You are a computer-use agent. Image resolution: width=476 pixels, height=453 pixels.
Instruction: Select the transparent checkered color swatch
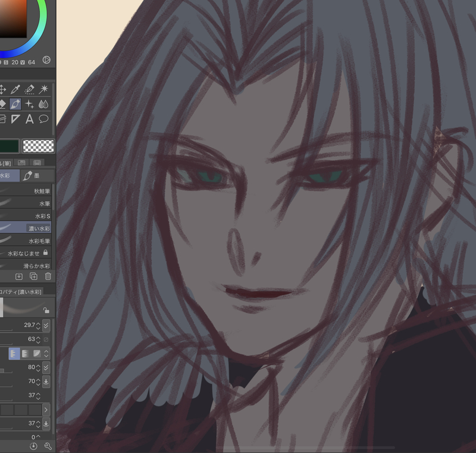coord(39,146)
